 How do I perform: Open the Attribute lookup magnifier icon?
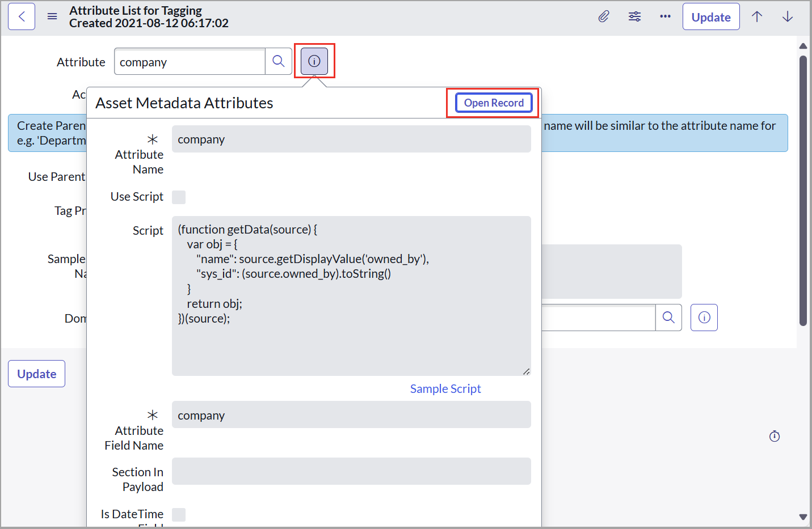tap(279, 61)
